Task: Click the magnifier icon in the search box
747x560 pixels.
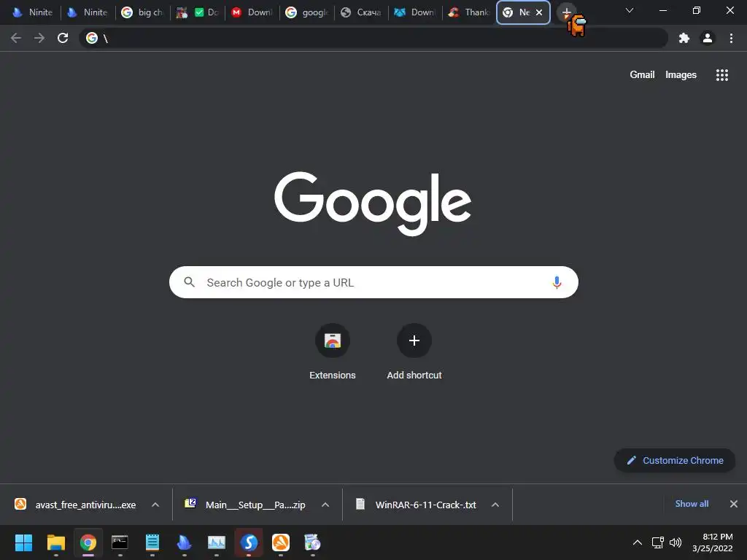Action: [x=189, y=282]
